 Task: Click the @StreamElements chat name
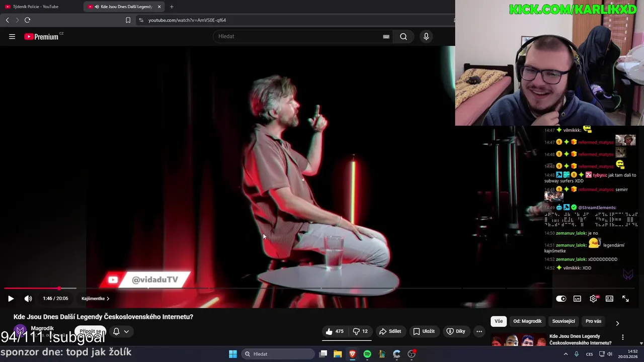(597, 207)
